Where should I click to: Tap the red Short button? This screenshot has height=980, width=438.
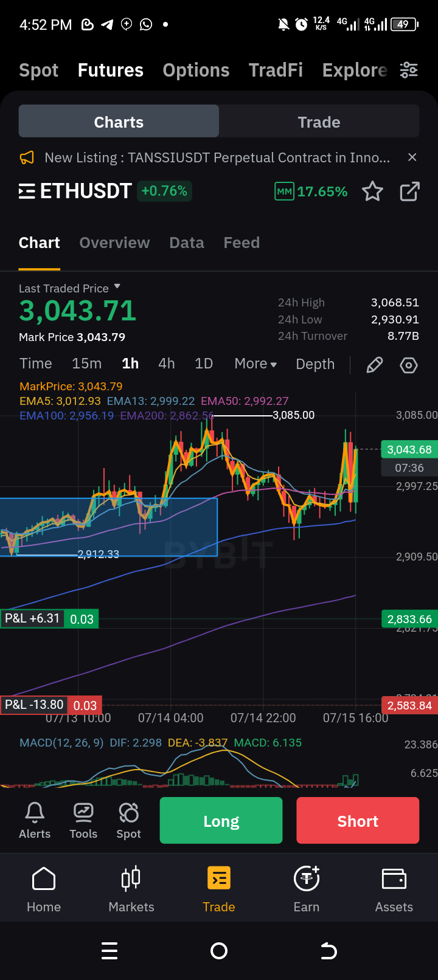358,821
